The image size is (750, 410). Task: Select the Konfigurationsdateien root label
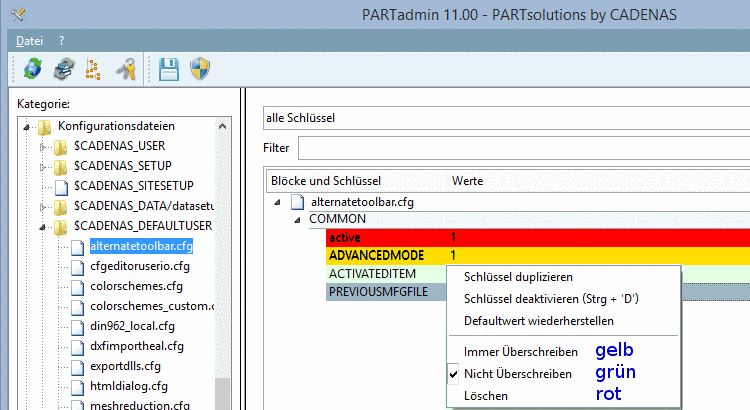[x=116, y=126]
